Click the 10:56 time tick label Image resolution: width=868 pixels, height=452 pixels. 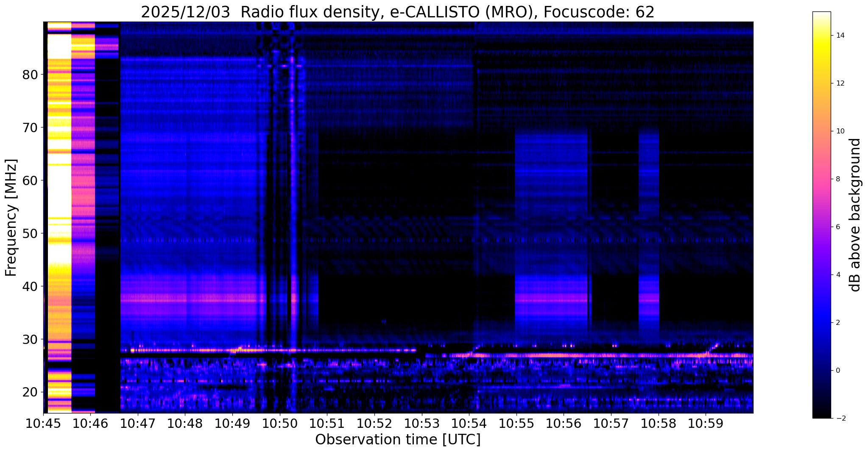coord(564,424)
